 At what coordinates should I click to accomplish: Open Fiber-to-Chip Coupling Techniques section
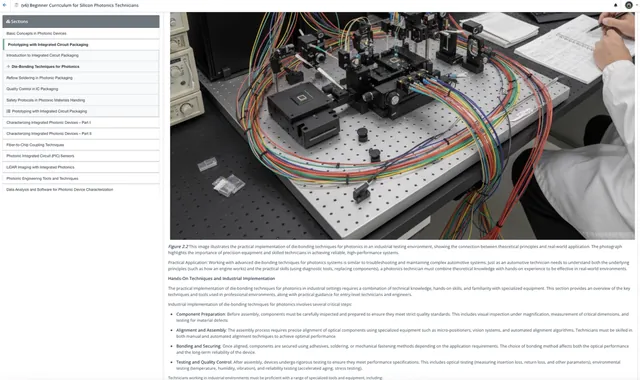click(x=81, y=145)
